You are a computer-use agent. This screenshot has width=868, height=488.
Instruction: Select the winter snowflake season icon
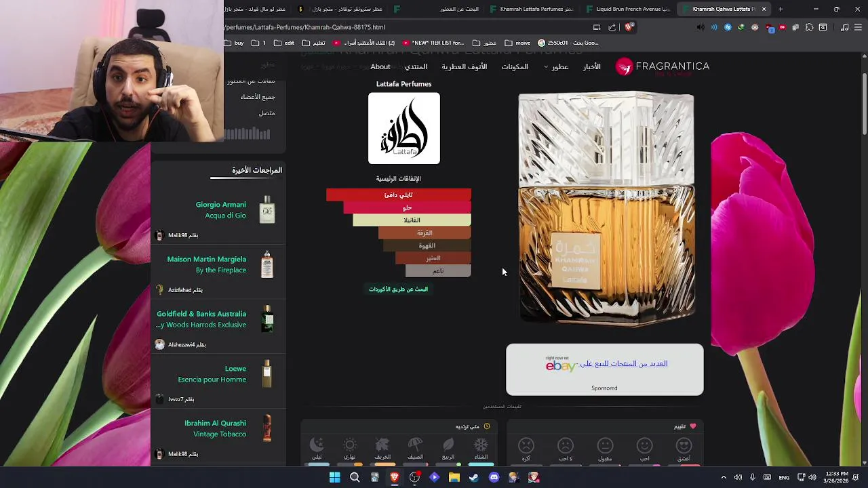[x=481, y=445]
